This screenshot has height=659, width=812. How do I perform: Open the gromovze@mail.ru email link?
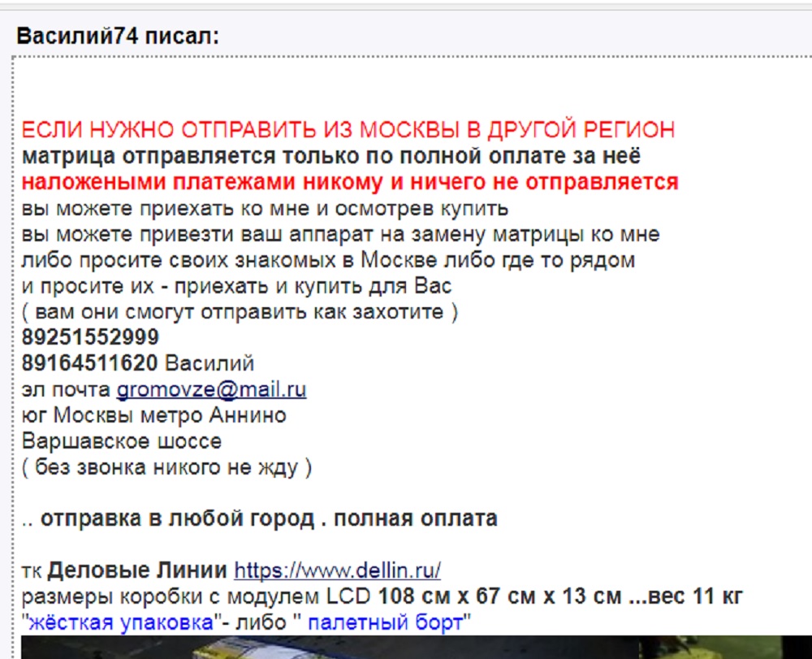[211, 389]
